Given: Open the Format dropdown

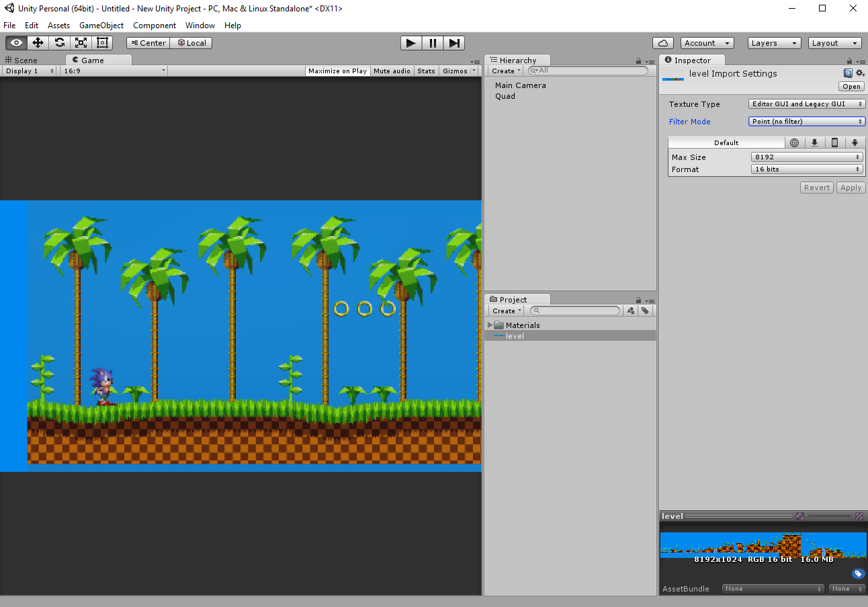Looking at the screenshot, I should pos(807,169).
